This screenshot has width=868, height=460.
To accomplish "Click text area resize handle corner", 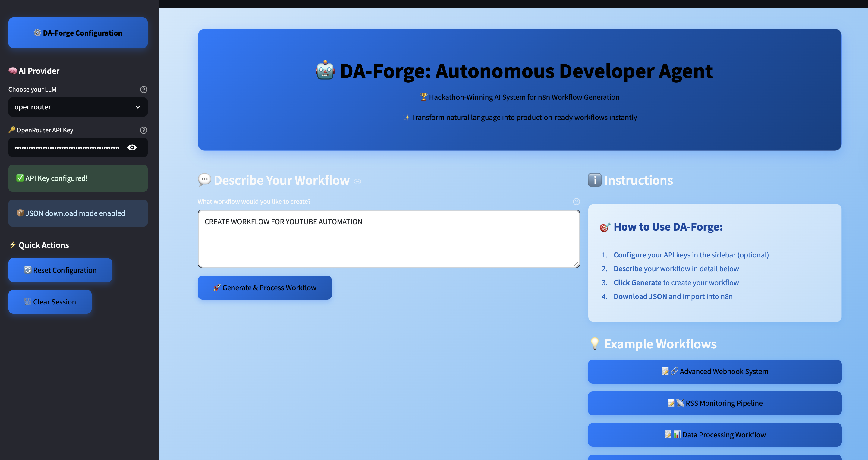I will coord(577,264).
